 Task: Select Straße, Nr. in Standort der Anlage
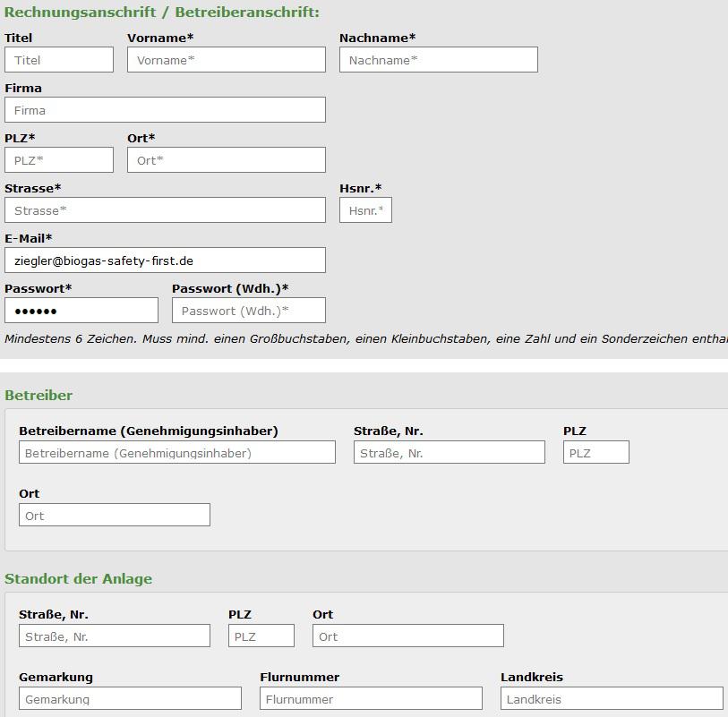coord(115,636)
